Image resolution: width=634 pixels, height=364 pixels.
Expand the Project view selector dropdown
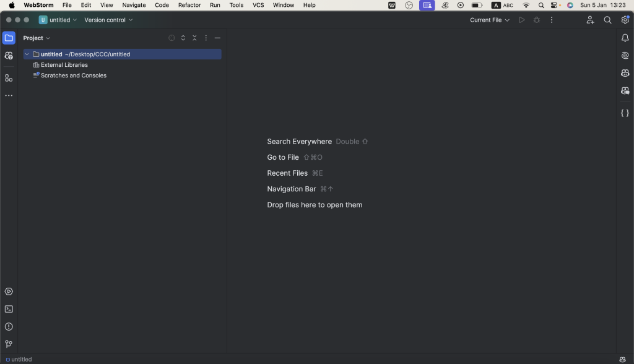[x=37, y=38]
